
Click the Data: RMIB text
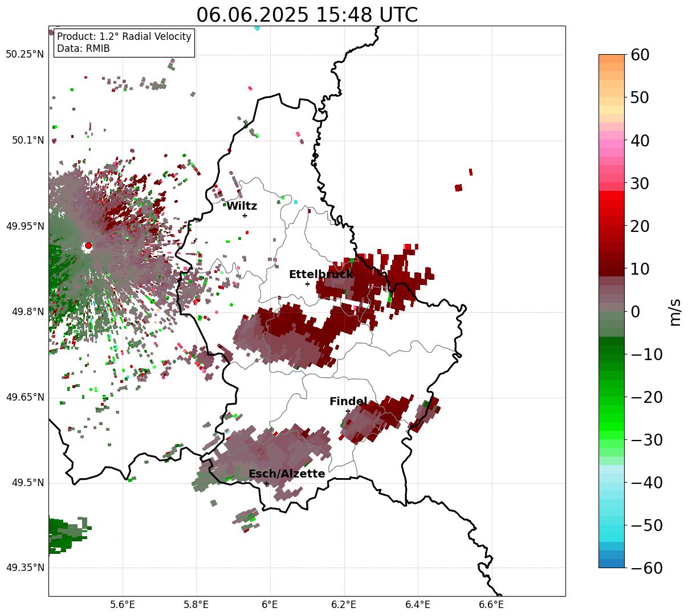click(x=83, y=49)
